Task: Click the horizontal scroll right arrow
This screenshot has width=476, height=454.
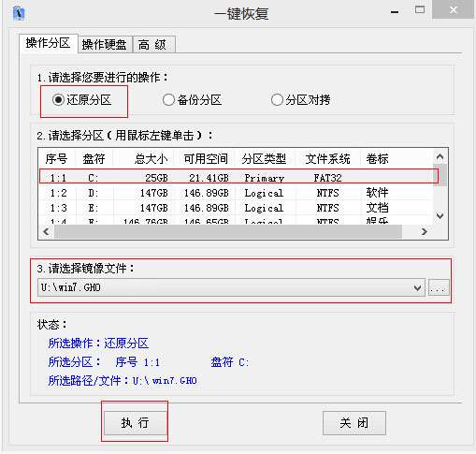Action: pos(425,231)
